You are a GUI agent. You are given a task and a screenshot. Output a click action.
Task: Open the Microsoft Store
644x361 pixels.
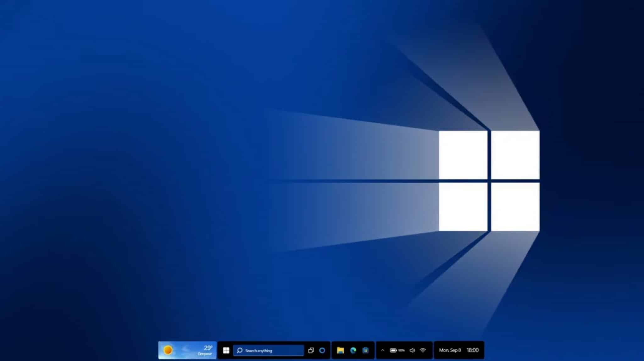366,350
